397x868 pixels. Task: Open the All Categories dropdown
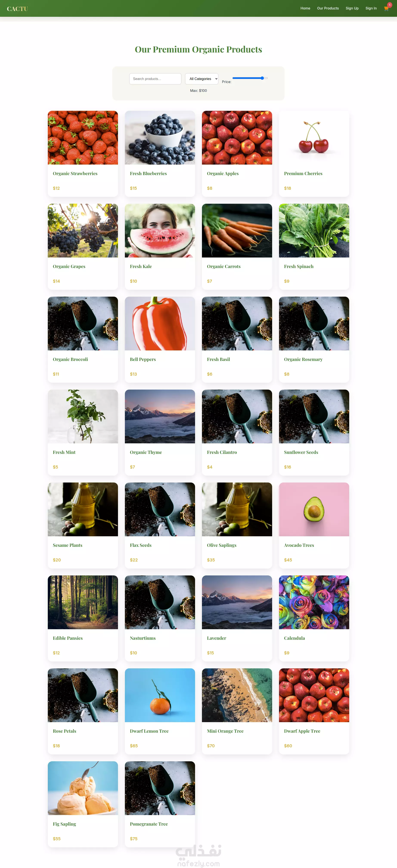[x=202, y=79]
